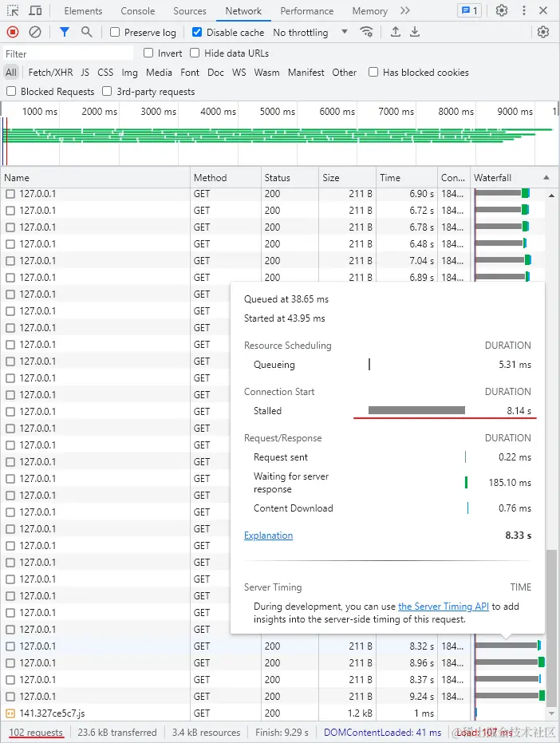This screenshot has width=560, height=743.
Task: Enable Preserve log checkbox
Action: click(x=115, y=32)
